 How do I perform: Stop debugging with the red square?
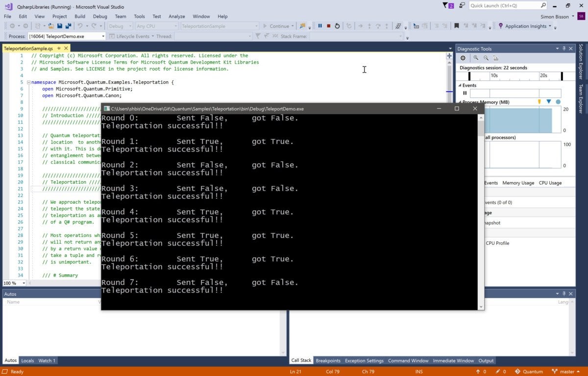(x=329, y=26)
